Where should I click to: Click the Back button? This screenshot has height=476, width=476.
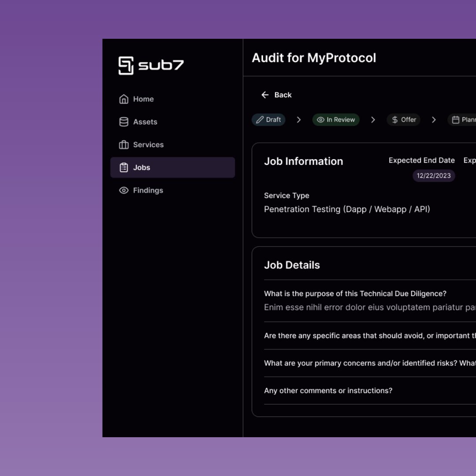tap(277, 95)
